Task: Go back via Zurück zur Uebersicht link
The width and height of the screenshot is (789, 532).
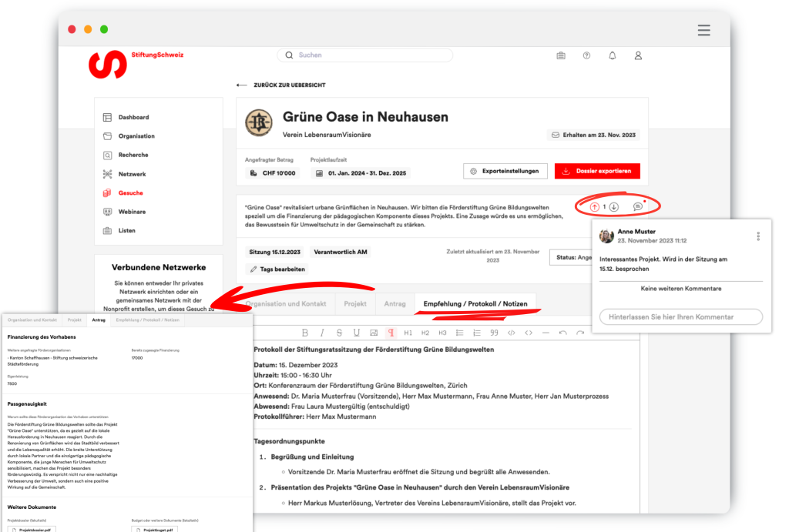Action: 280,85
